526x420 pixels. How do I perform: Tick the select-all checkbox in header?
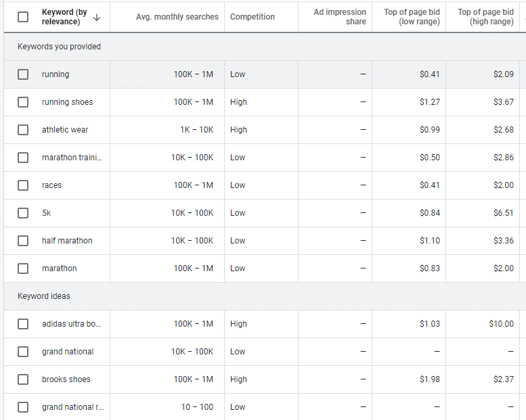tap(23, 17)
